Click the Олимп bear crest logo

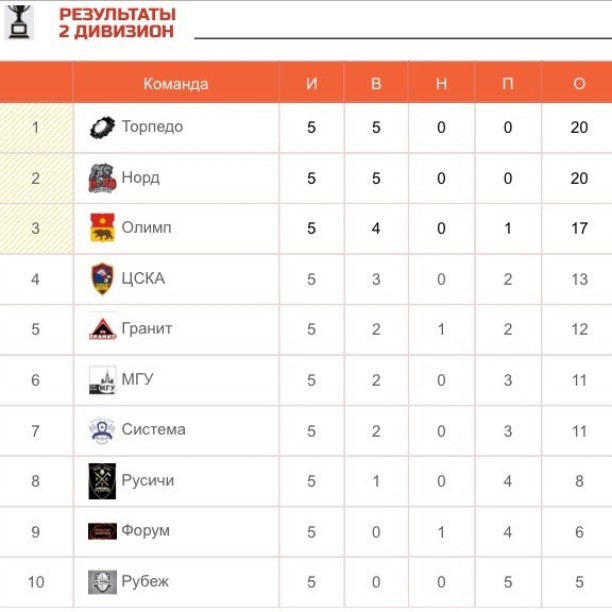(102, 228)
